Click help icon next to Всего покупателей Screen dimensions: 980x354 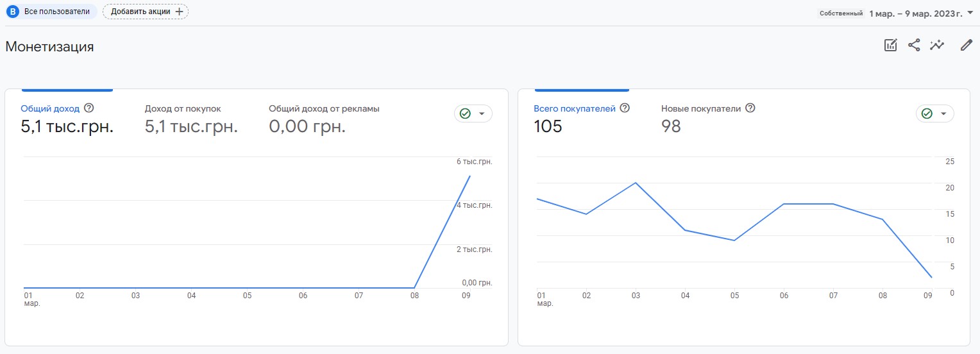tap(625, 108)
